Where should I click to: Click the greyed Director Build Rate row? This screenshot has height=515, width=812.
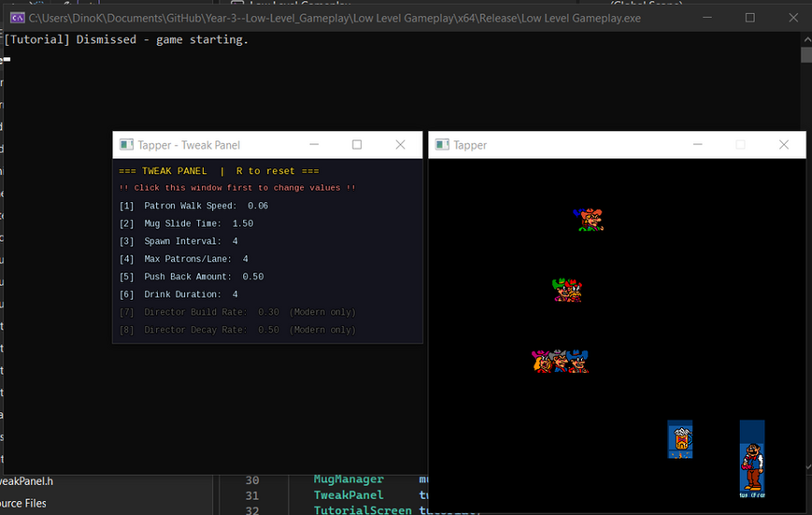pos(237,312)
